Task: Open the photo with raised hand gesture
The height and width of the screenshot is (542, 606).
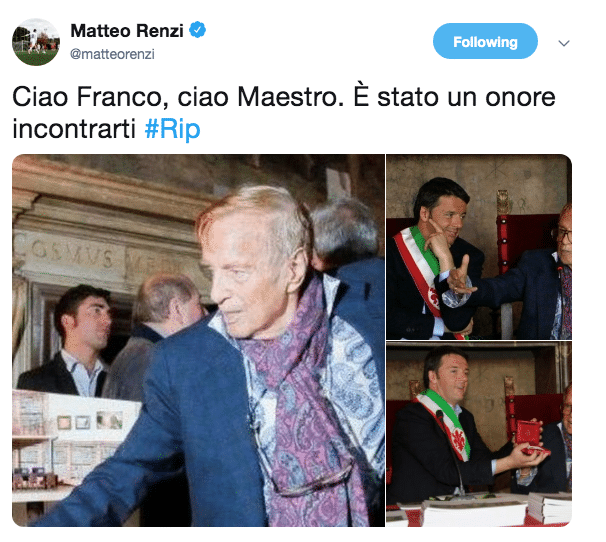Action: click(x=479, y=247)
